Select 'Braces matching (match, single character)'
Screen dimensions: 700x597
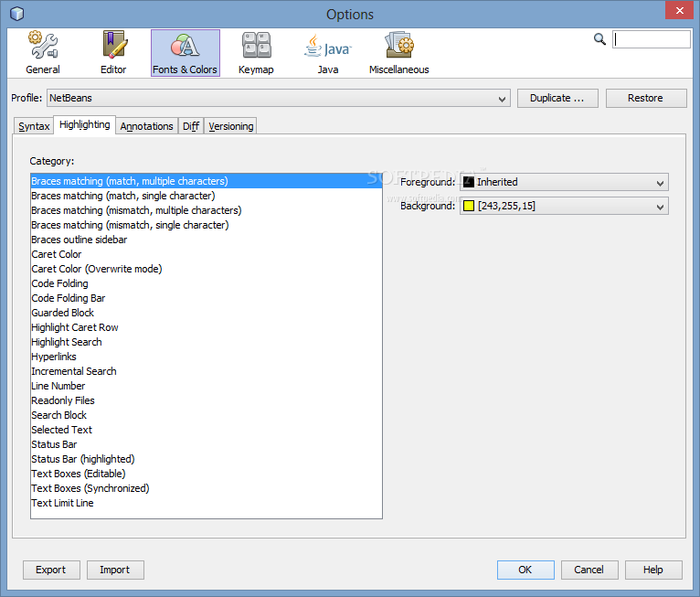pyautogui.click(x=207, y=196)
